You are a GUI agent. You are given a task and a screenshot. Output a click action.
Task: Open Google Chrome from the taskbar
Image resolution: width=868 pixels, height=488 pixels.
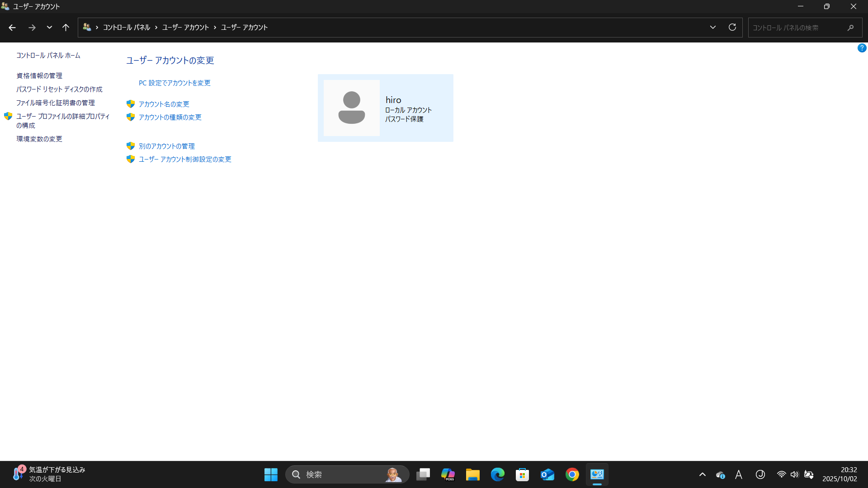572,474
